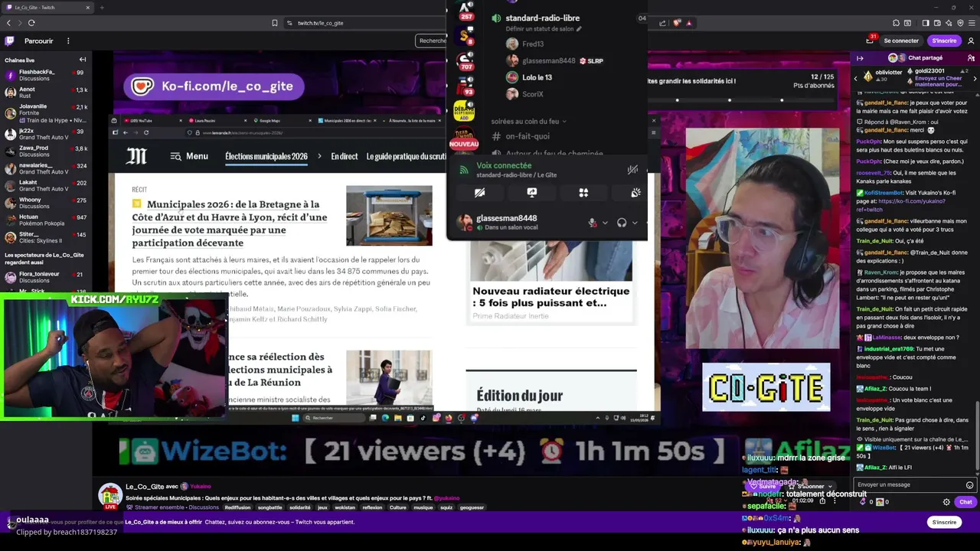980x551 pixels.
Task: Toggle Discord headphones deafen
Action: pyautogui.click(x=622, y=223)
